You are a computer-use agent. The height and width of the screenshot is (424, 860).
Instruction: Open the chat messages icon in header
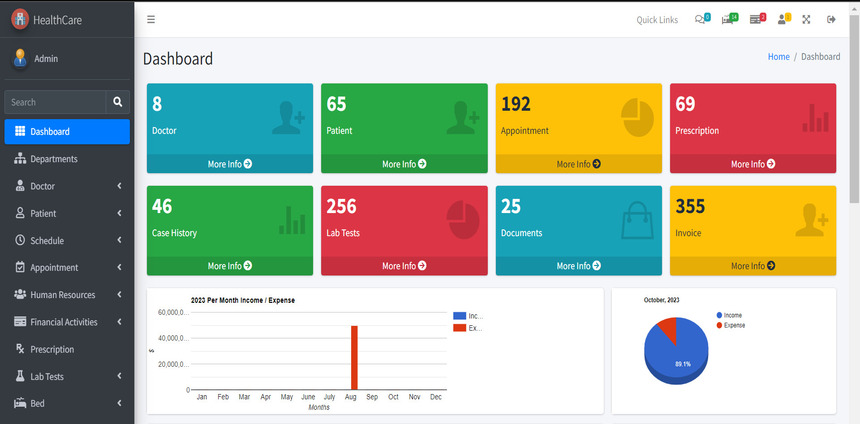701,20
